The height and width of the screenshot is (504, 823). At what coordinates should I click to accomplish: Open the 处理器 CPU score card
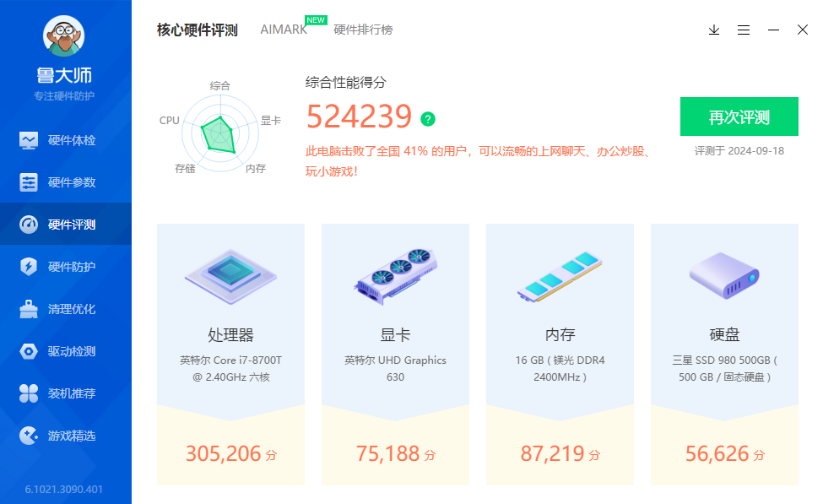(230, 355)
